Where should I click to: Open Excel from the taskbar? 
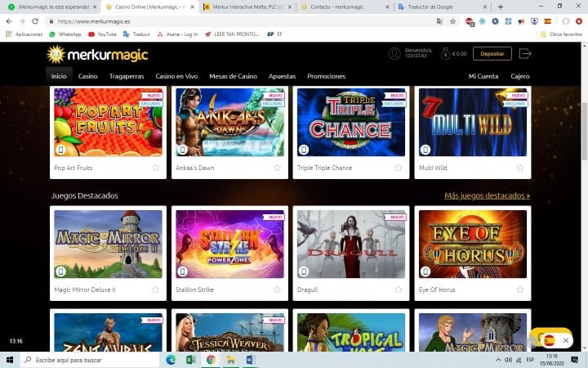tap(191, 360)
